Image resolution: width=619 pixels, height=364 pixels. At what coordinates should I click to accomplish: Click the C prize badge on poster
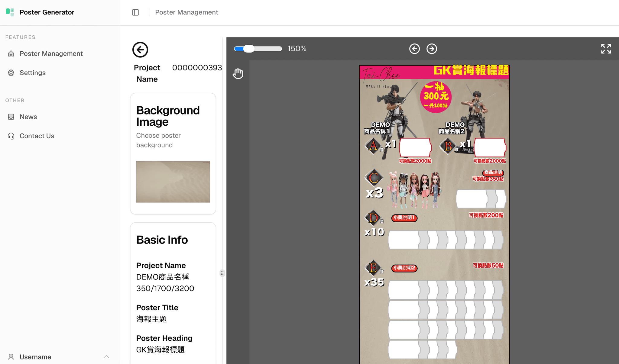(x=374, y=178)
